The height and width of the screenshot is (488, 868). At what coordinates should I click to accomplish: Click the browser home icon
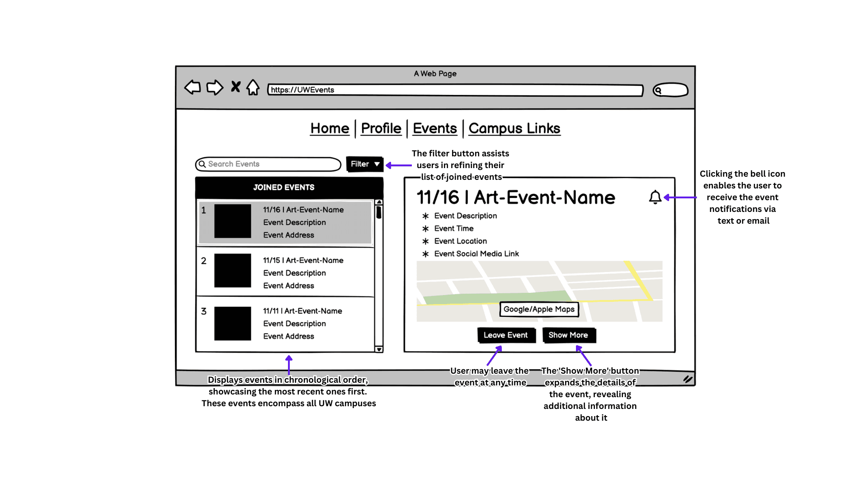tap(253, 87)
